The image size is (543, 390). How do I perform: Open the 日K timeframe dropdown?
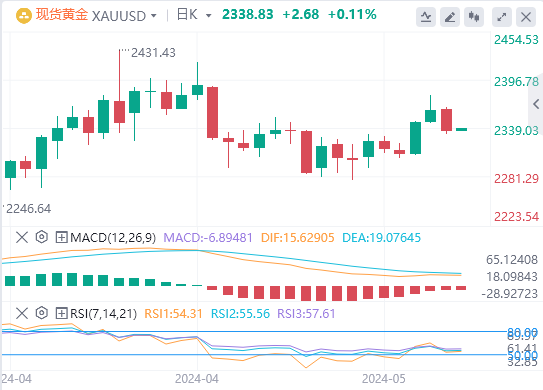(x=194, y=15)
